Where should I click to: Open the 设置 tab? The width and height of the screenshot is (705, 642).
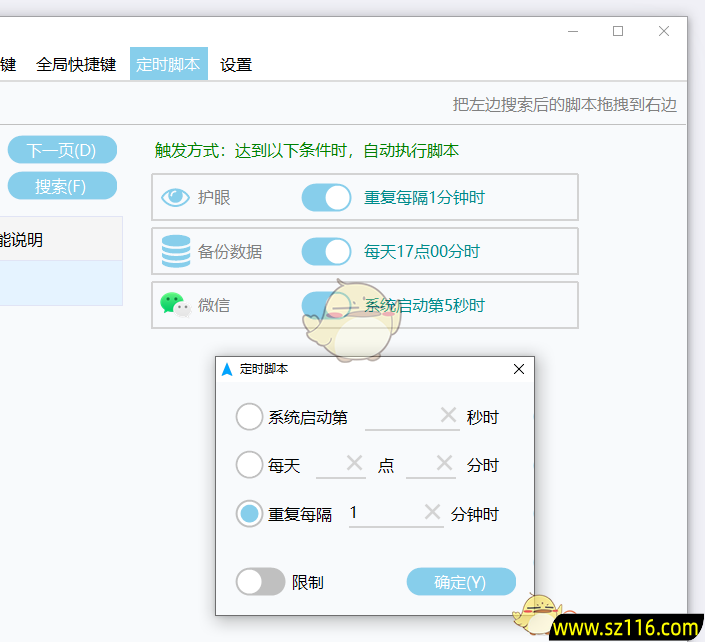click(x=236, y=65)
